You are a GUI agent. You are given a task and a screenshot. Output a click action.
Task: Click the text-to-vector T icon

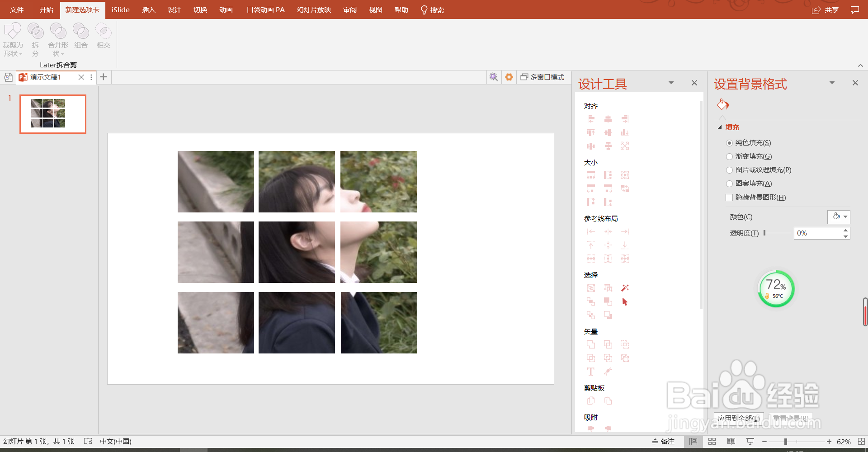tap(591, 372)
